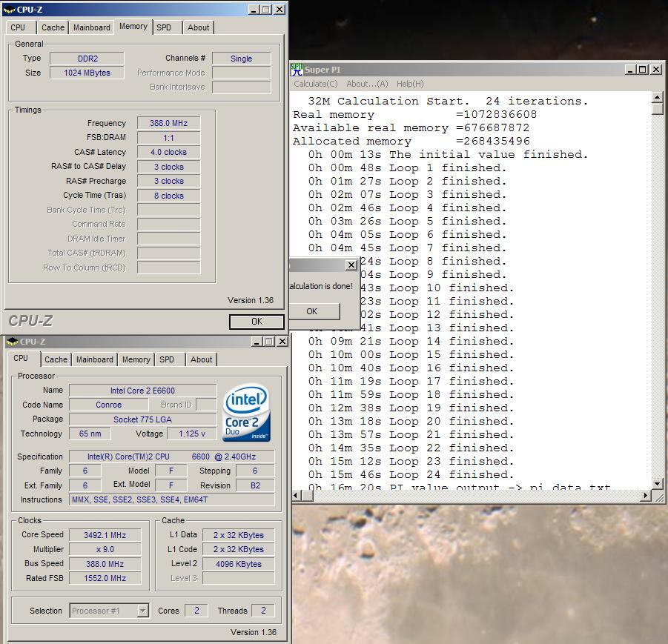The height and width of the screenshot is (644, 668).
Task: Click the memory Frequency 388.0 MHz field
Action: click(169, 123)
